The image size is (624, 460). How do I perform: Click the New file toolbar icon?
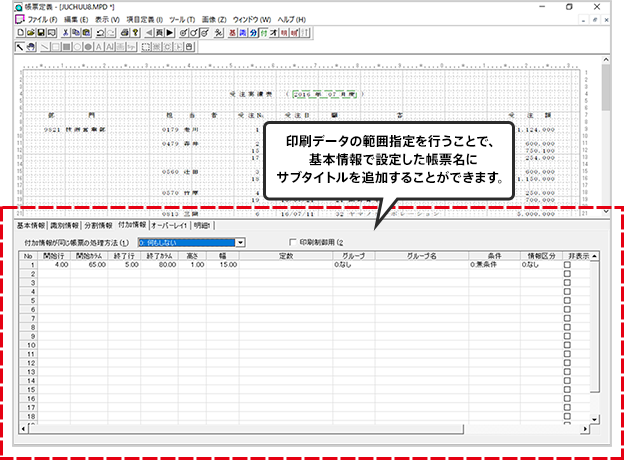(x=21, y=33)
